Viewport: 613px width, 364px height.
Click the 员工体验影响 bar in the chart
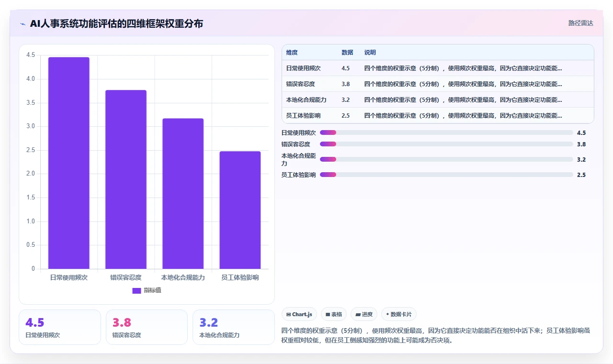tap(240, 210)
